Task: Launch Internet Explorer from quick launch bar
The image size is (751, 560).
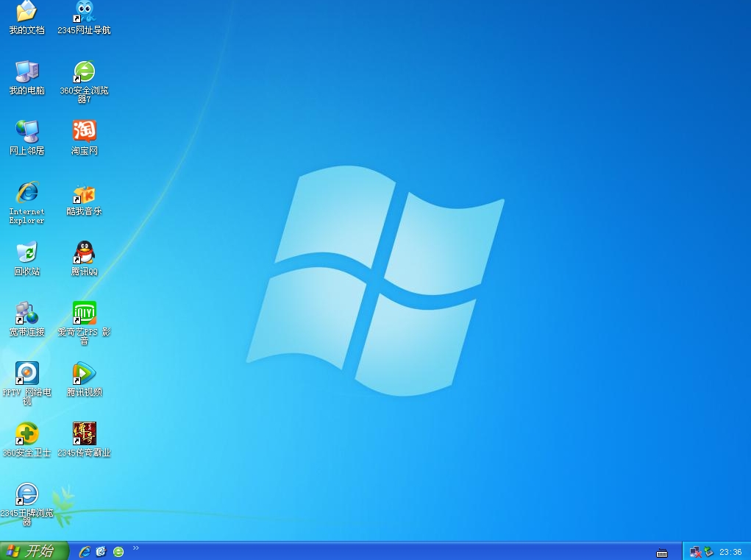Action: click(85, 552)
